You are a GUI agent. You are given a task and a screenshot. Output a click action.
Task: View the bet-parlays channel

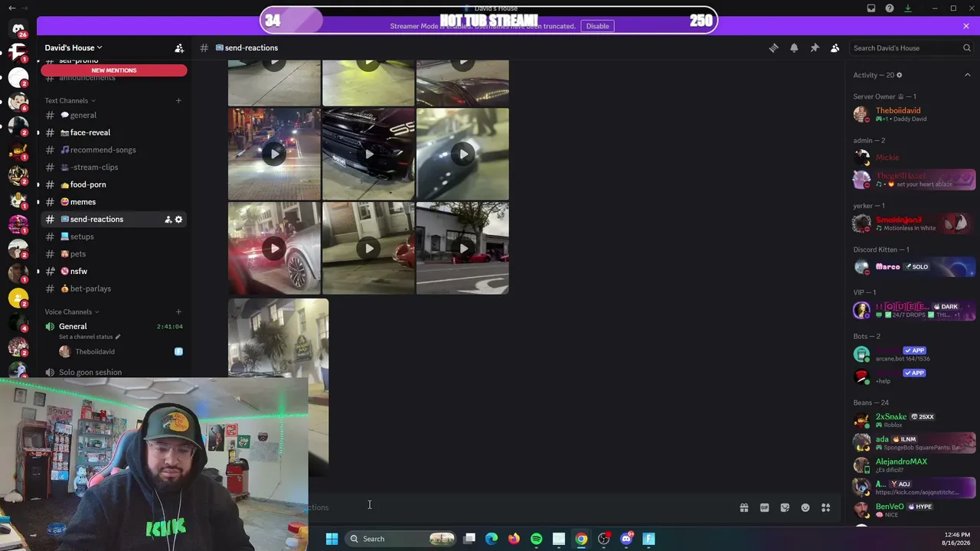[114, 289]
